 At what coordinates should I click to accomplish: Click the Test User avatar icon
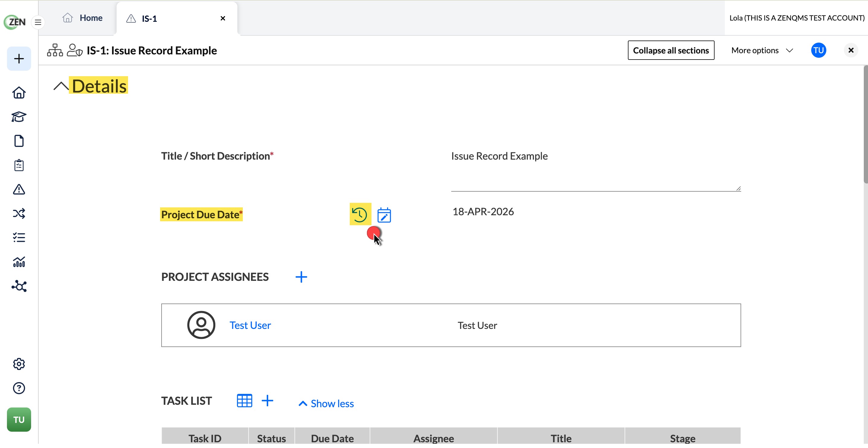coord(201,325)
